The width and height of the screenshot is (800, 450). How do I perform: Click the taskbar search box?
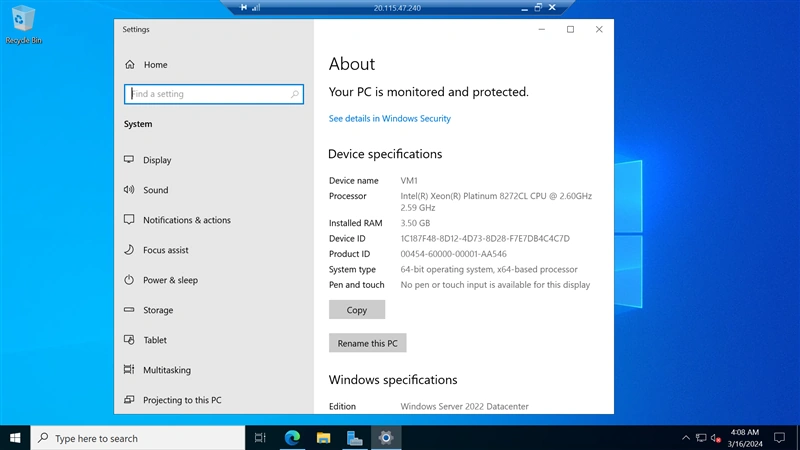[138, 438]
